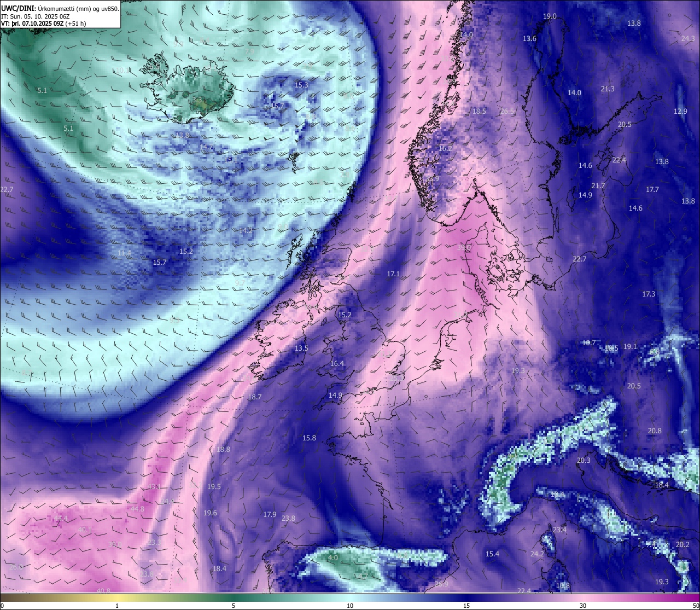Click the 18.8 value label

[223, 449]
